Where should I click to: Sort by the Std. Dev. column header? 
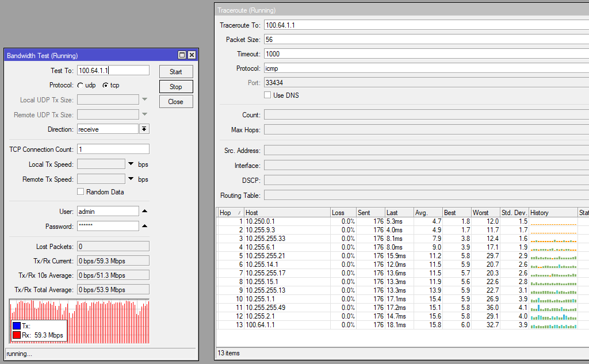[514, 213]
